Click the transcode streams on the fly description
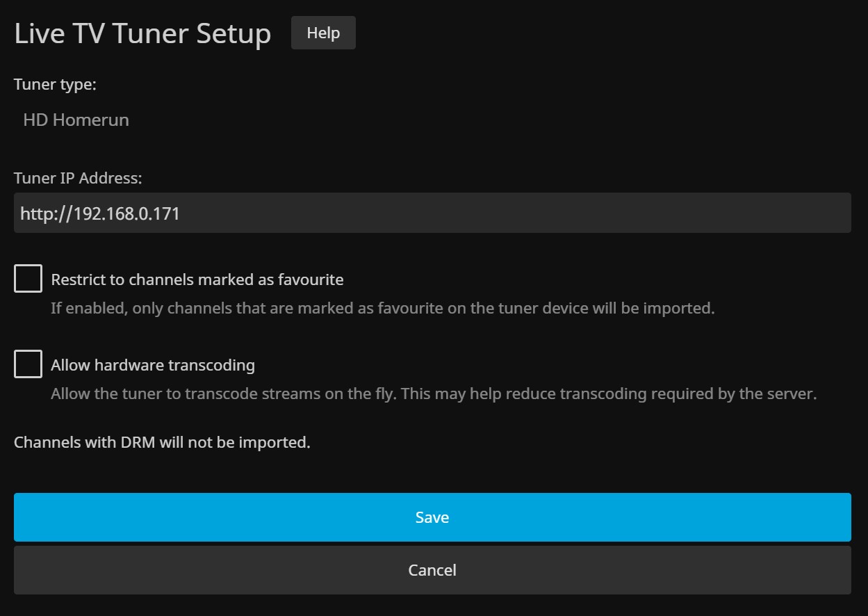Screen dimensions: 868x616 tap(433, 394)
